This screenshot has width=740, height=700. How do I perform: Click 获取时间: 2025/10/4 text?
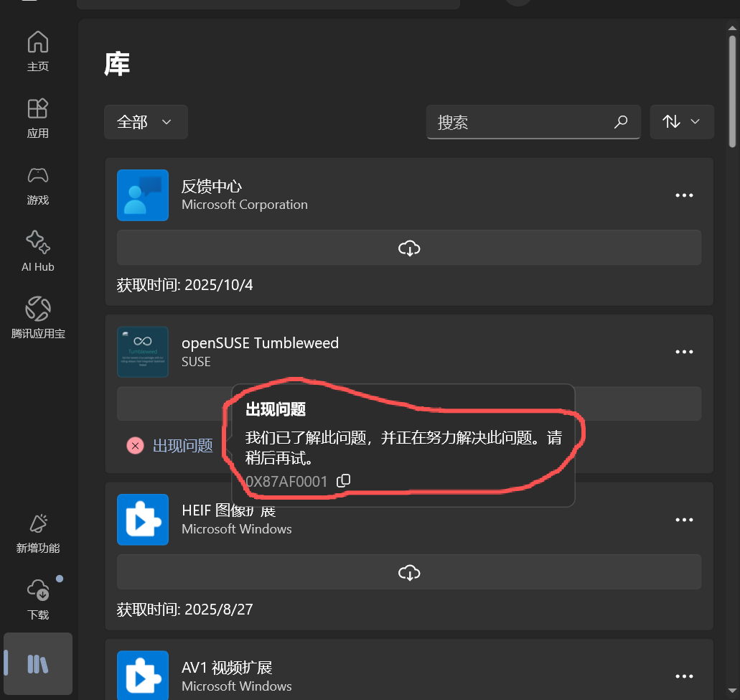pyautogui.click(x=184, y=285)
